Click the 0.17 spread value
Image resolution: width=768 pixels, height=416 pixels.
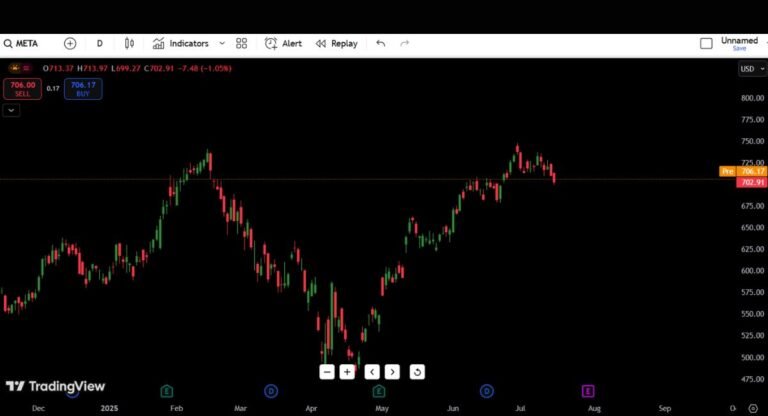click(53, 89)
